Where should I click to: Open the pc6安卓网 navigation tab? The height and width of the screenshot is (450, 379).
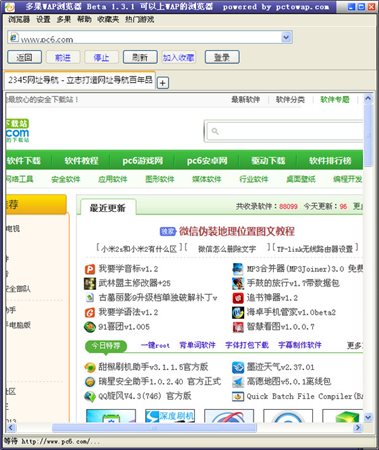(x=207, y=161)
